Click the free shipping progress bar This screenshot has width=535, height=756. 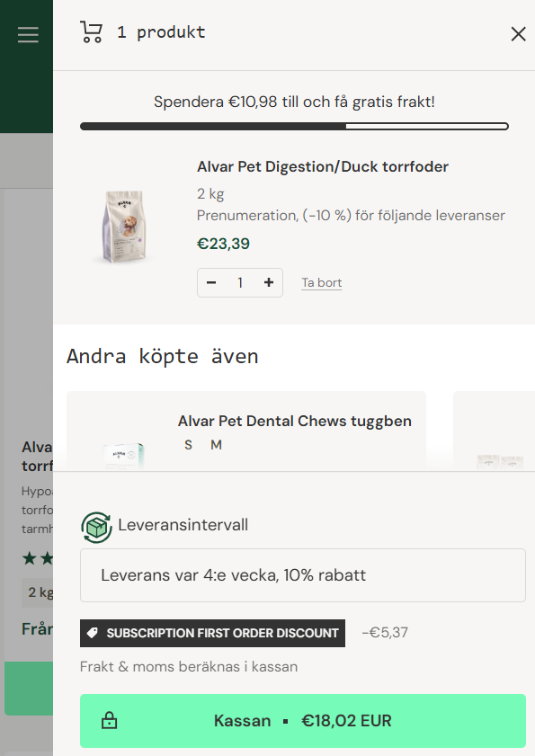click(x=294, y=127)
